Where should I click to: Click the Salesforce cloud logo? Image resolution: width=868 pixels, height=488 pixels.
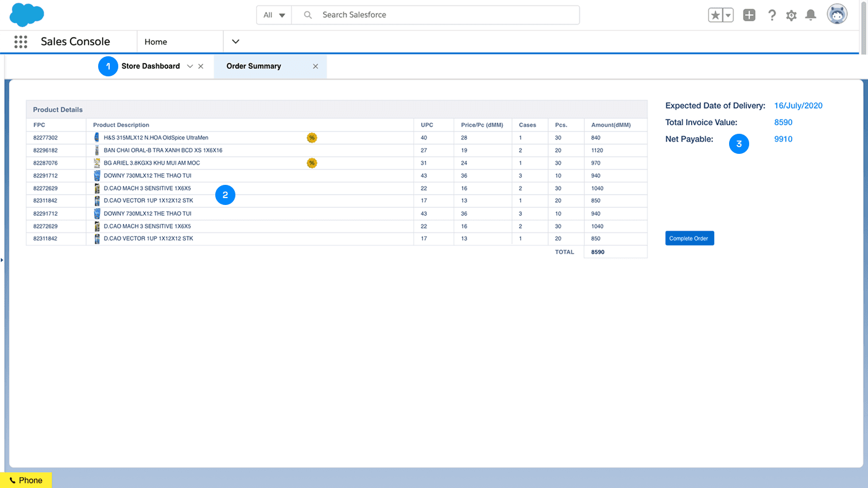click(x=27, y=14)
